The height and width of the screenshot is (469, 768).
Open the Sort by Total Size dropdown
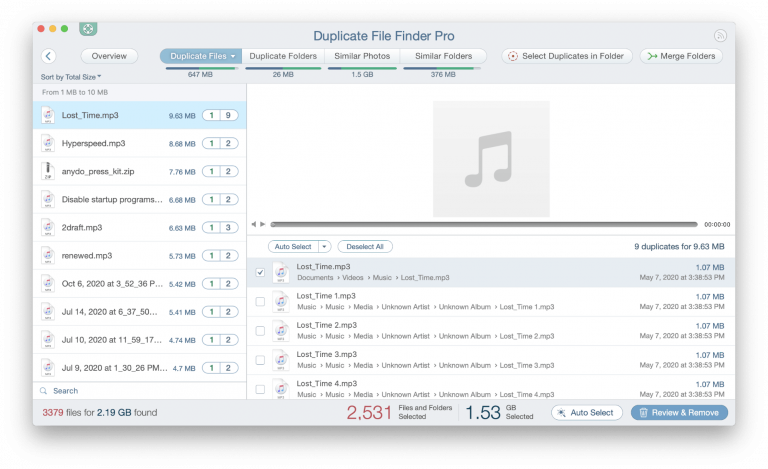(x=71, y=77)
